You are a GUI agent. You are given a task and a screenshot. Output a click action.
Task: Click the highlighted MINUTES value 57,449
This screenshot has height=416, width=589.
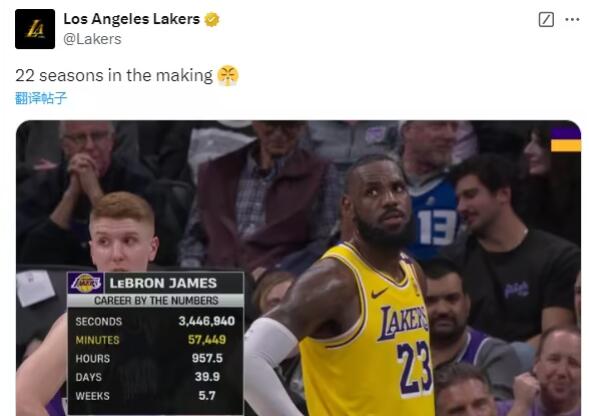tap(207, 340)
